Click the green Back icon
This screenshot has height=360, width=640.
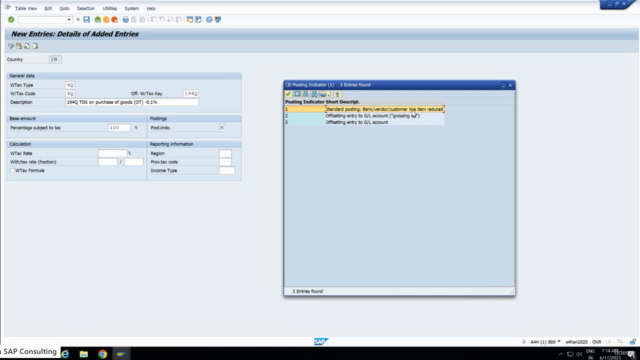pyautogui.click(x=98, y=20)
